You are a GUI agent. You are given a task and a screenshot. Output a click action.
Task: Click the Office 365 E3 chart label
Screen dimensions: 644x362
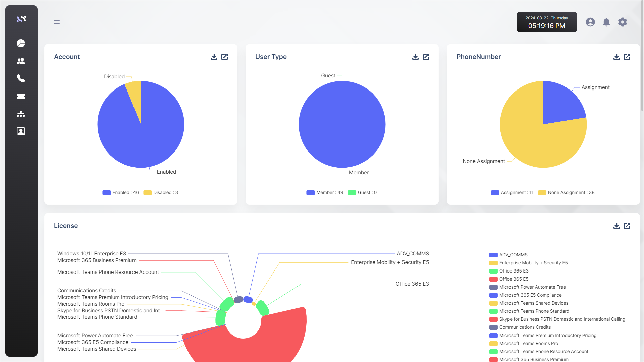tap(412, 284)
